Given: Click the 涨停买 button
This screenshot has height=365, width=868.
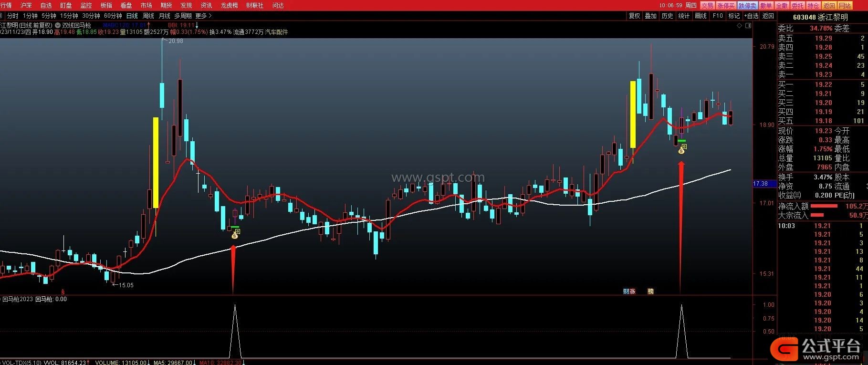Looking at the screenshot, I should (726, 6).
